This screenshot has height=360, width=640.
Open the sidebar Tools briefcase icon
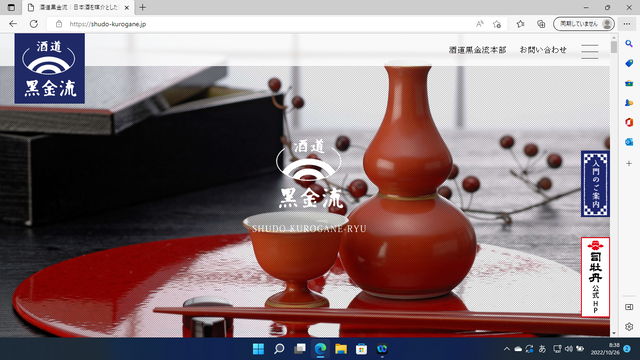[629, 83]
